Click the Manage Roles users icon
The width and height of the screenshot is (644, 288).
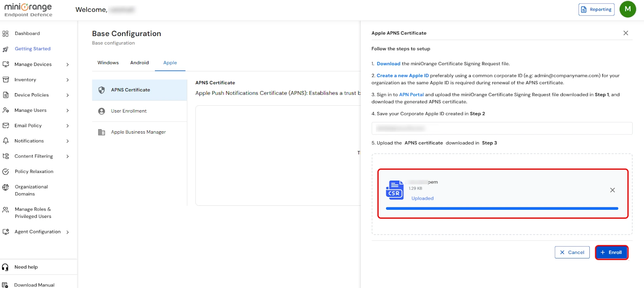(x=6, y=210)
